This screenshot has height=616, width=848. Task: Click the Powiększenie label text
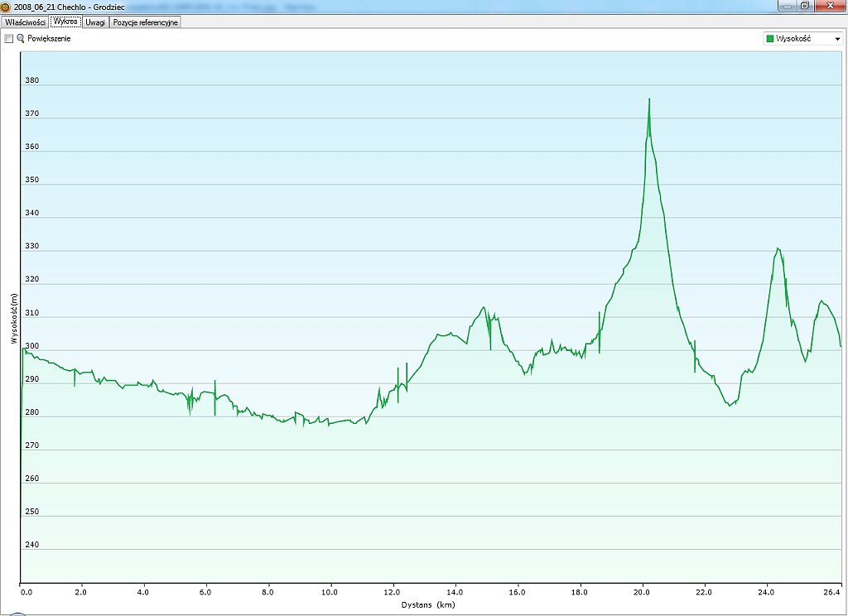(50, 39)
